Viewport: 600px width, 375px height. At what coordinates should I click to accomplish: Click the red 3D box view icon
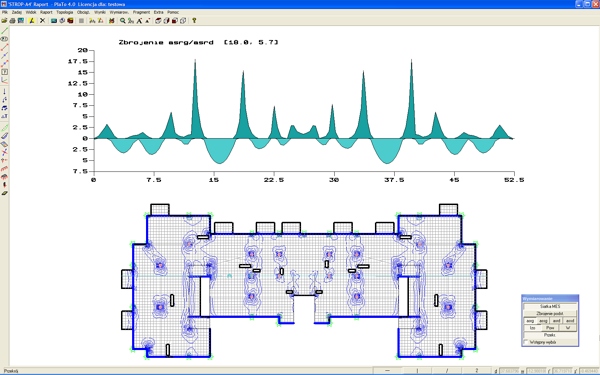click(174, 21)
